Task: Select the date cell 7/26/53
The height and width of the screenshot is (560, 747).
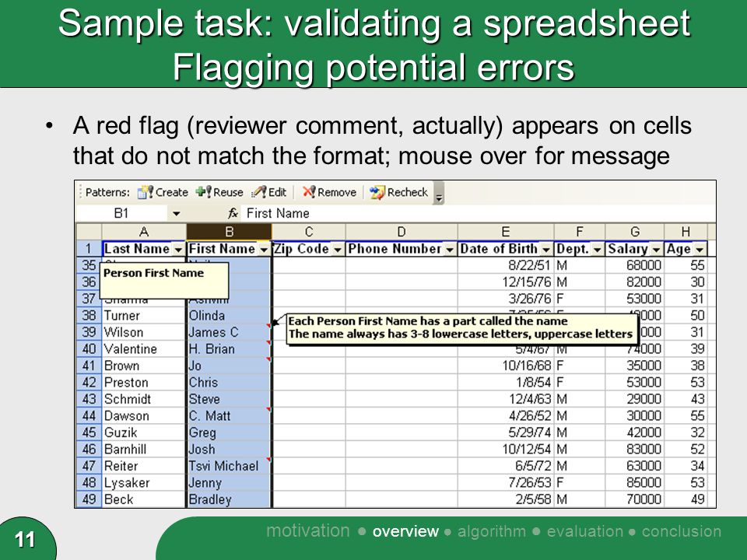Action: click(506, 483)
